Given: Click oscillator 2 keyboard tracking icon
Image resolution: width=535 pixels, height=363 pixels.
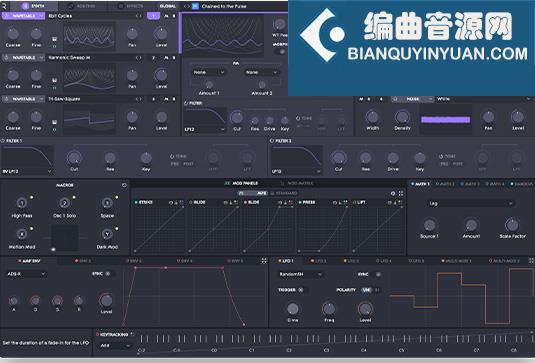Looking at the screenshot, I should point(54,80).
